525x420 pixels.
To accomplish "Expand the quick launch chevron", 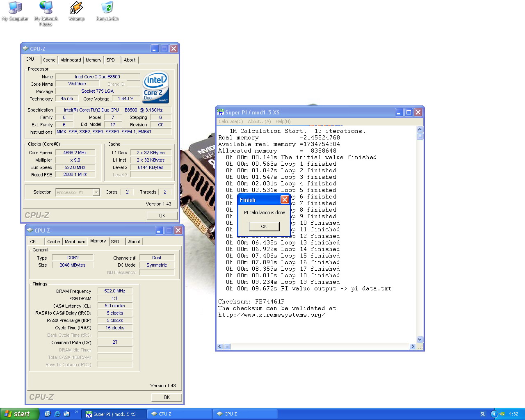I will point(76,412).
